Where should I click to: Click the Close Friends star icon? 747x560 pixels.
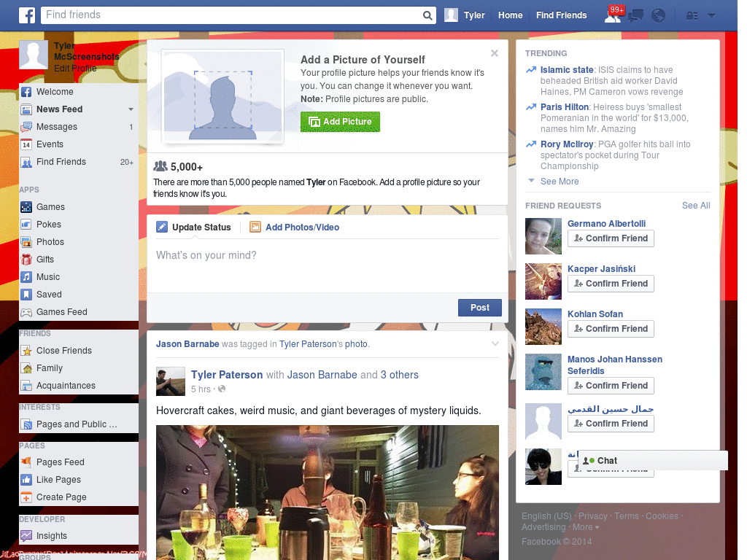click(x=26, y=351)
